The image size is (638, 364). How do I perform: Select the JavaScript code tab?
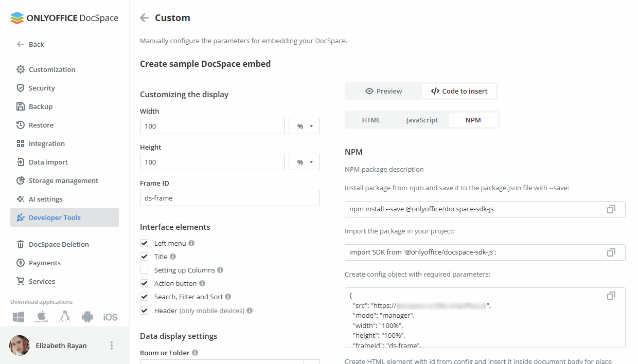click(x=422, y=120)
